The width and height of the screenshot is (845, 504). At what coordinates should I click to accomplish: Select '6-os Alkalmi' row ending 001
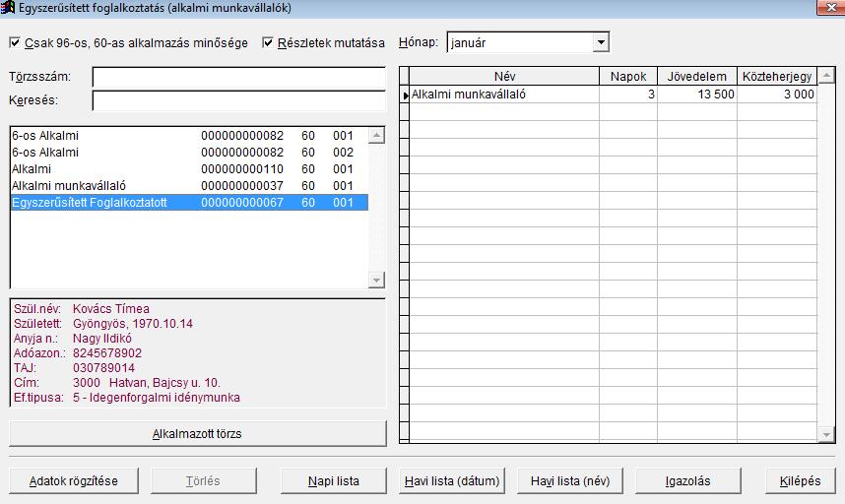point(189,136)
